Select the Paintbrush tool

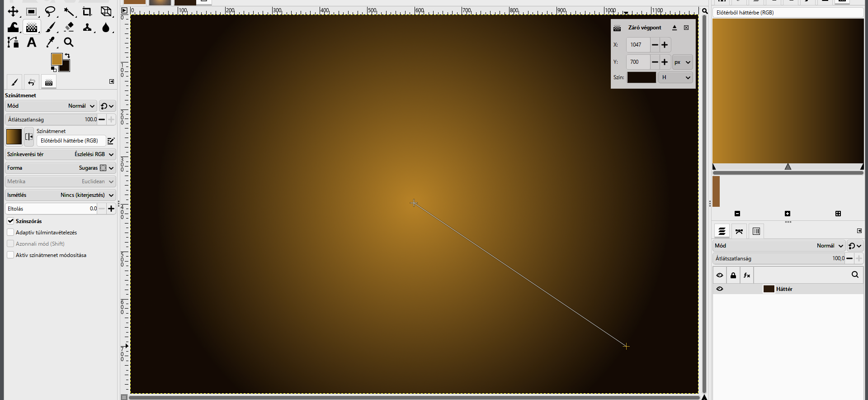(50, 27)
